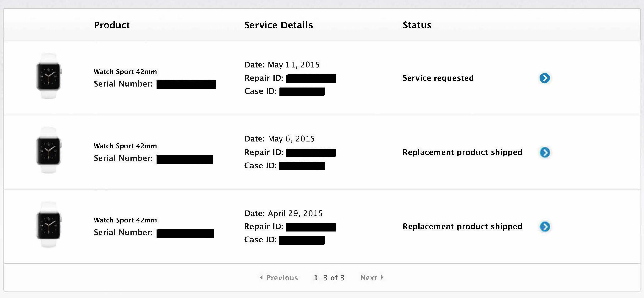Click the watch thumbnail for May 6 repair

coord(48,150)
